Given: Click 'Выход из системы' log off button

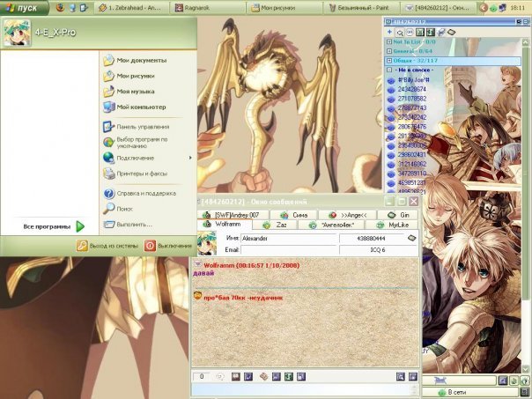Looking at the screenshot, I should pyautogui.click(x=108, y=246).
